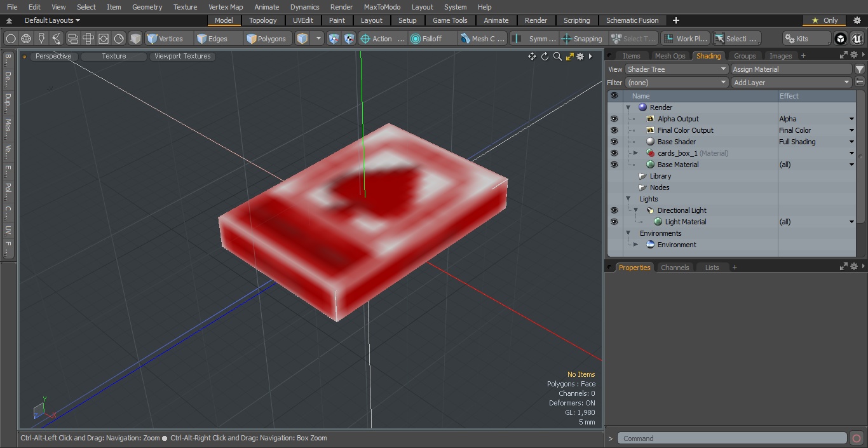Click the globe icon in toolbar
Viewport: 868px width, 448px height.
pos(26,39)
